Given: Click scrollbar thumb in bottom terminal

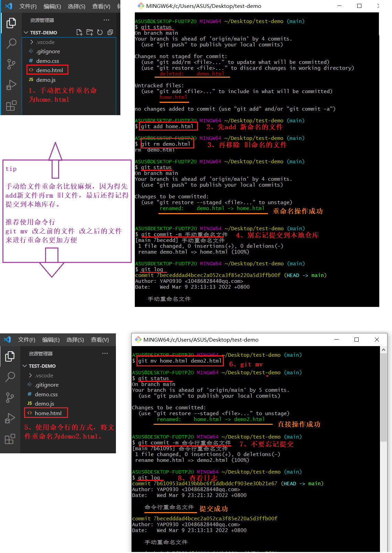Looking at the screenshot, I should [383, 397].
